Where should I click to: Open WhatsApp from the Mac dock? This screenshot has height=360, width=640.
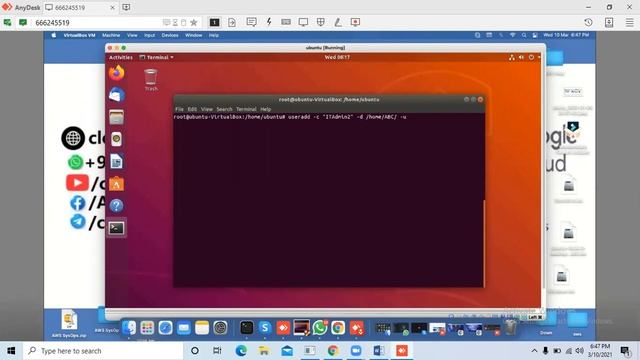coord(320,327)
